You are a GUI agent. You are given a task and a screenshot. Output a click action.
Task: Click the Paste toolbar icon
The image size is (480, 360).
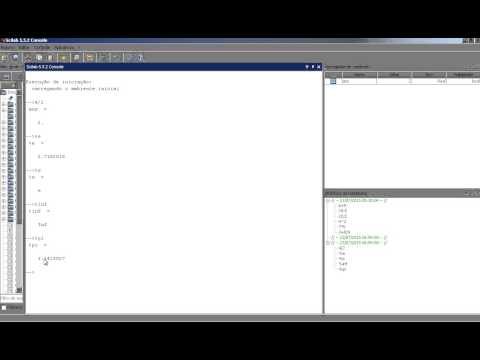pos(50,58)
